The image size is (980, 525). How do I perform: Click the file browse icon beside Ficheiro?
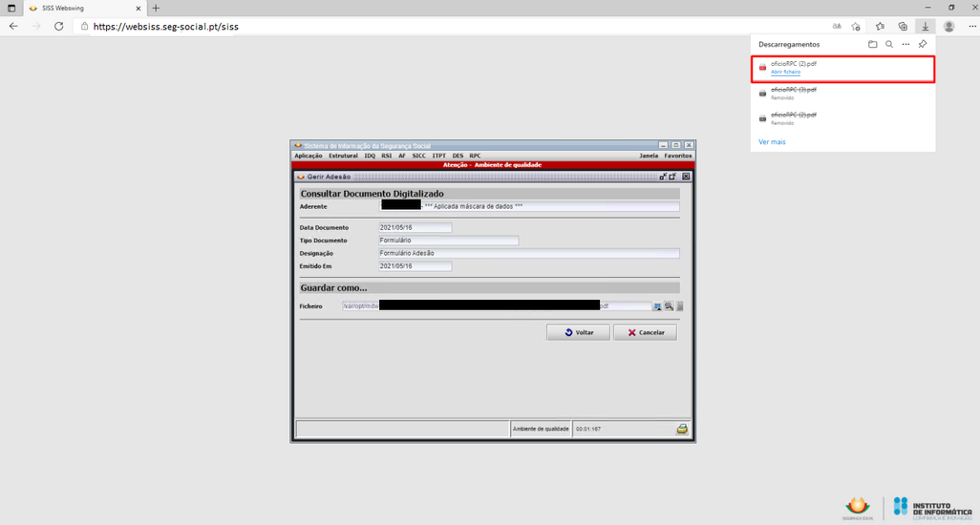pos(657,306)
